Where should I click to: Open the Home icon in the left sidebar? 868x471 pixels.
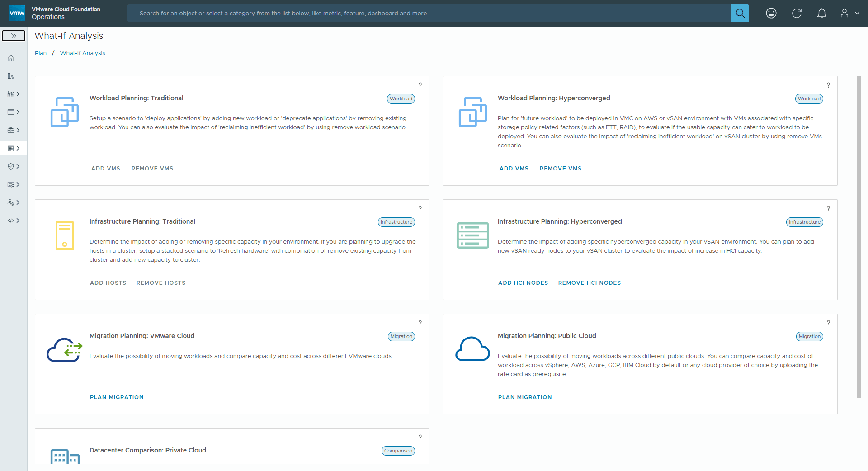10,58
